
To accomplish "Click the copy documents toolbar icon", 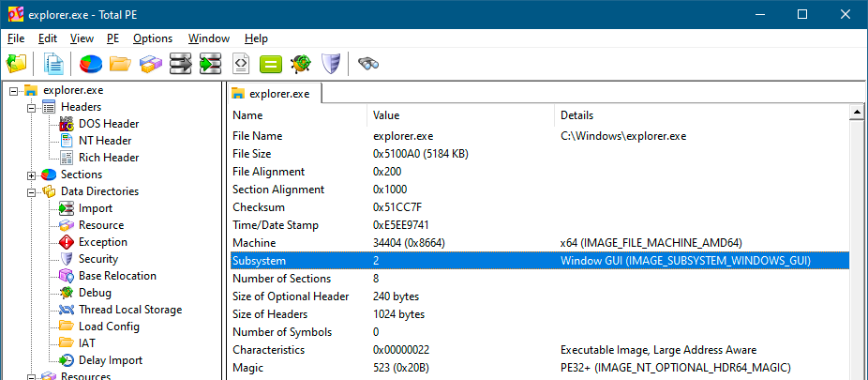I will (55, 64).
